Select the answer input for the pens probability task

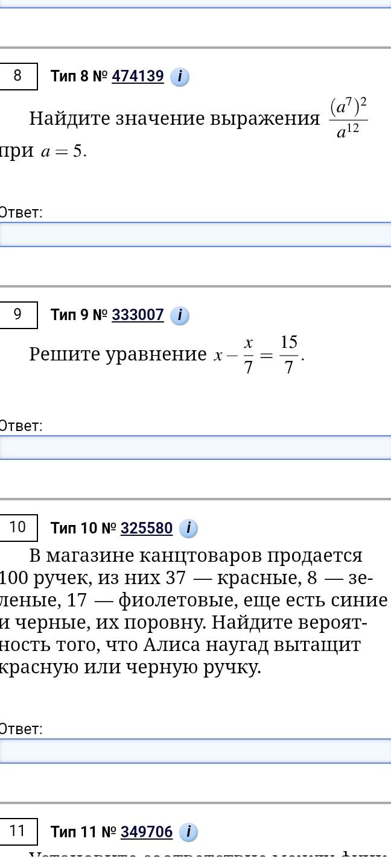(x=195, y=751)
